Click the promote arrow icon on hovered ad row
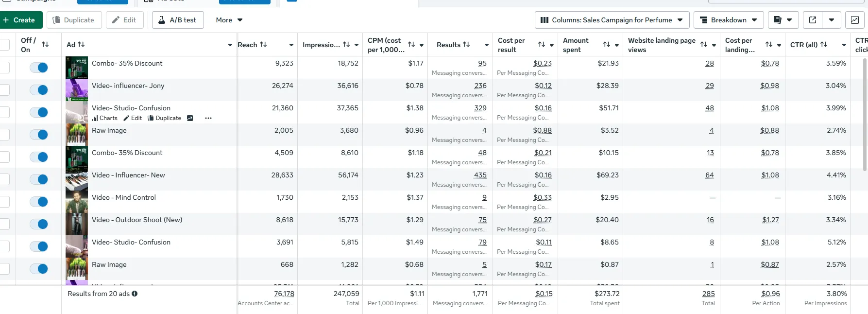This screenshot has height=314, width=868. (190, 118)
